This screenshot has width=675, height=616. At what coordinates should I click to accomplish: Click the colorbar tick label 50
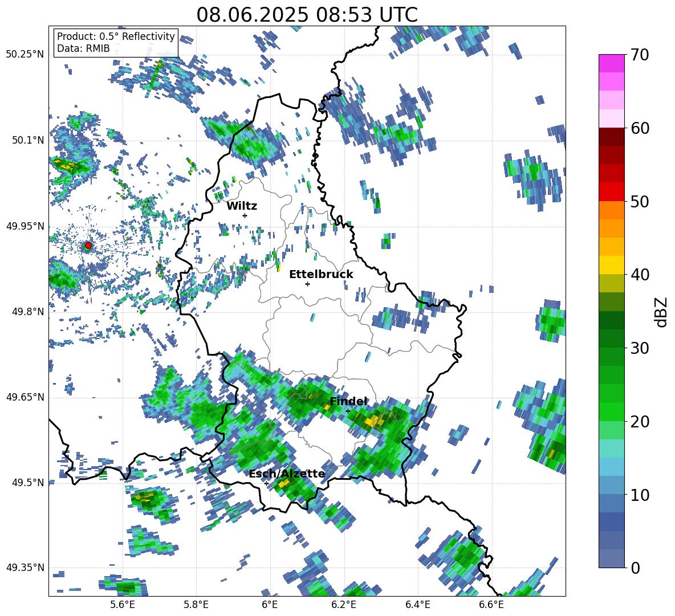pyautogui.click(x=640, y=201)
